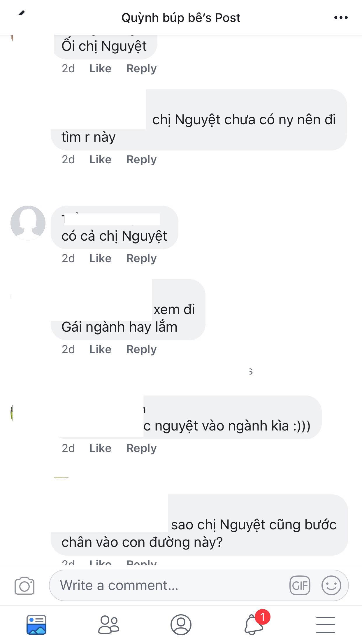Open the Profile tab icon
This screenshot has height=644, width=362.
coord(181,625)
